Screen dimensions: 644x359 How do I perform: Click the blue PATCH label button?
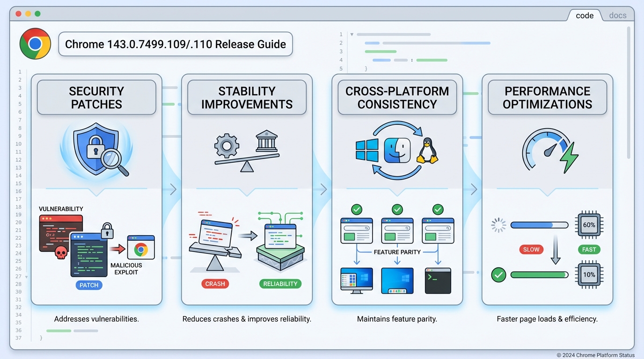(89, 285)
